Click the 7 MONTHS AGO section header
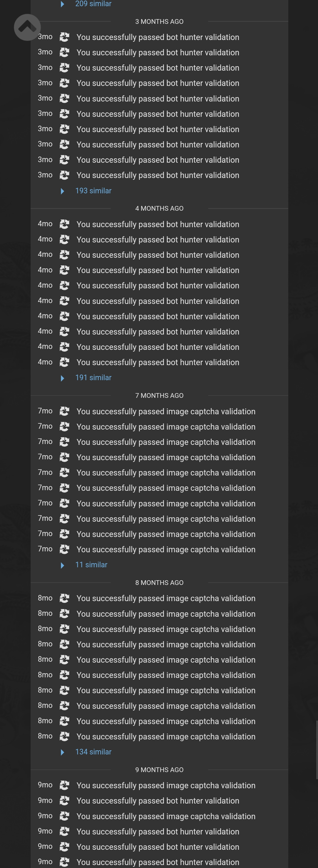Viewport: 318px width, 868px height. (159, 395)
